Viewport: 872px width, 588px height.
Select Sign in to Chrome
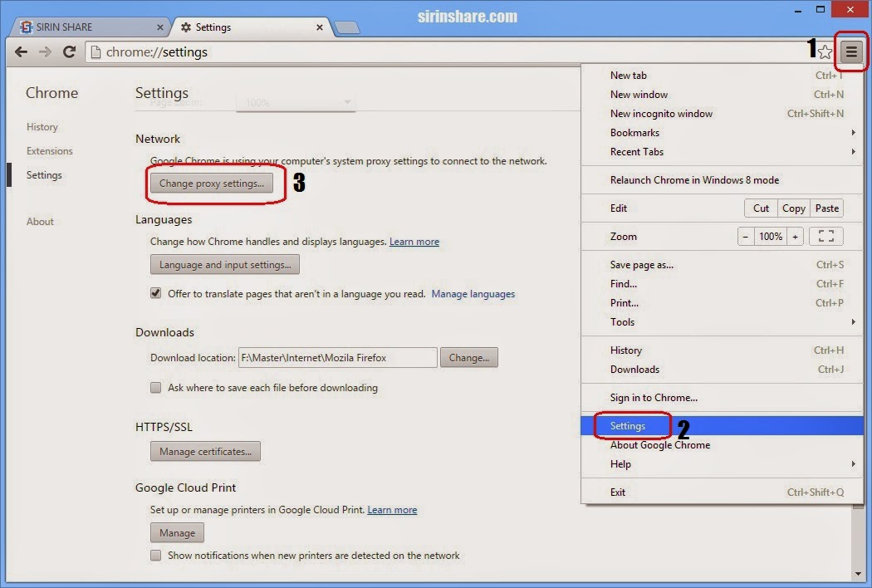pos(722,398)
